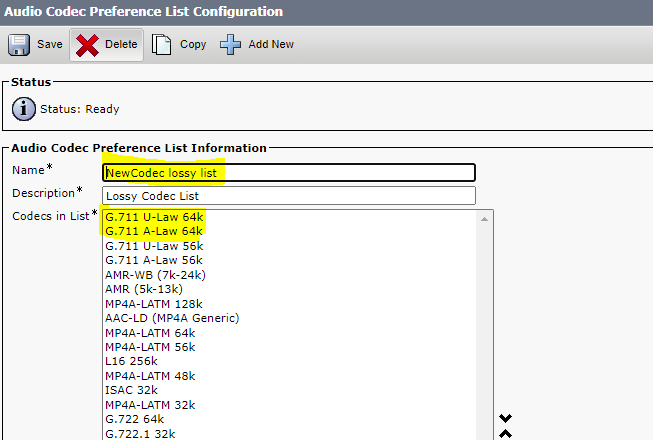Screen dimensions: 653x440
Task: Select AMR-WB (7k-24k) codec
Action: click(155, 275)
